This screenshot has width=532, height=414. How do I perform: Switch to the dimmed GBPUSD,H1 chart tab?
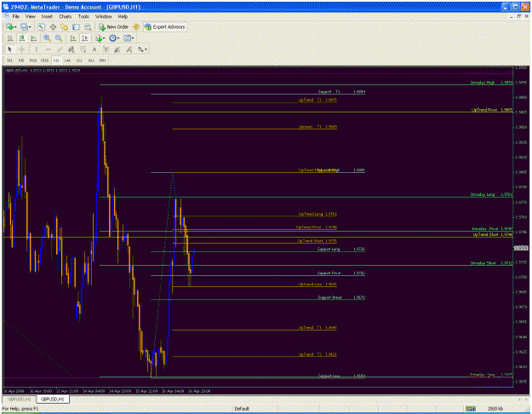20,399
